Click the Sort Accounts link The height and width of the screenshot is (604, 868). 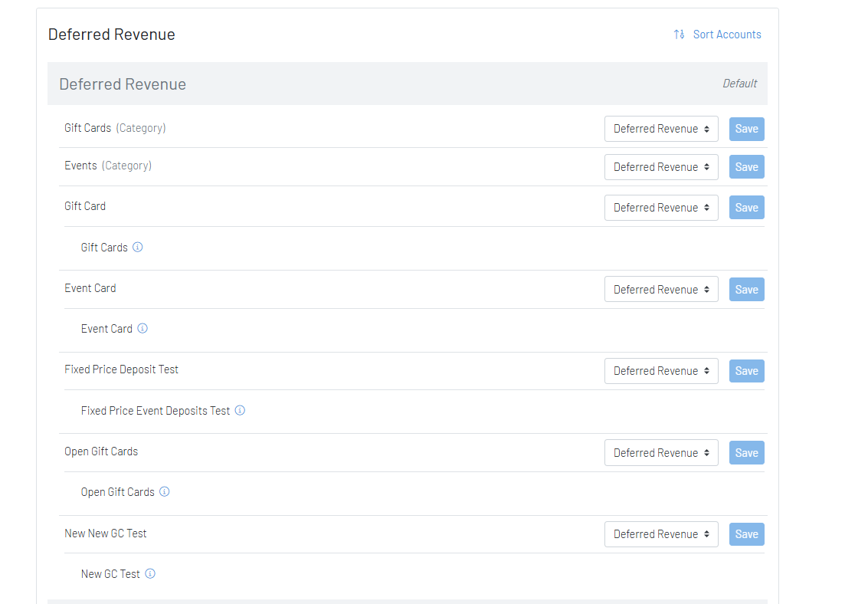tap(726, 34)
